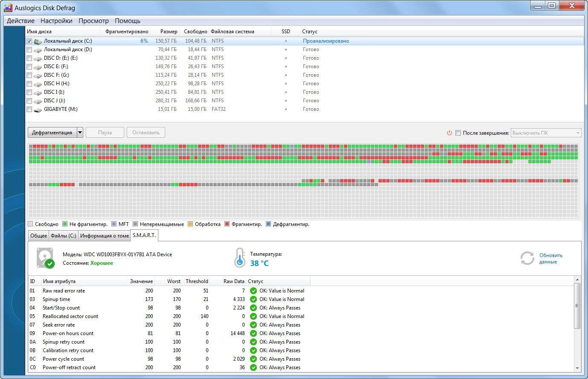Click the S.M.A.R.T. table scrollbar up arrow
Image resolution: width=588 pixels, height=379 pixels.
pyautogui.click(x=578, y=280)
